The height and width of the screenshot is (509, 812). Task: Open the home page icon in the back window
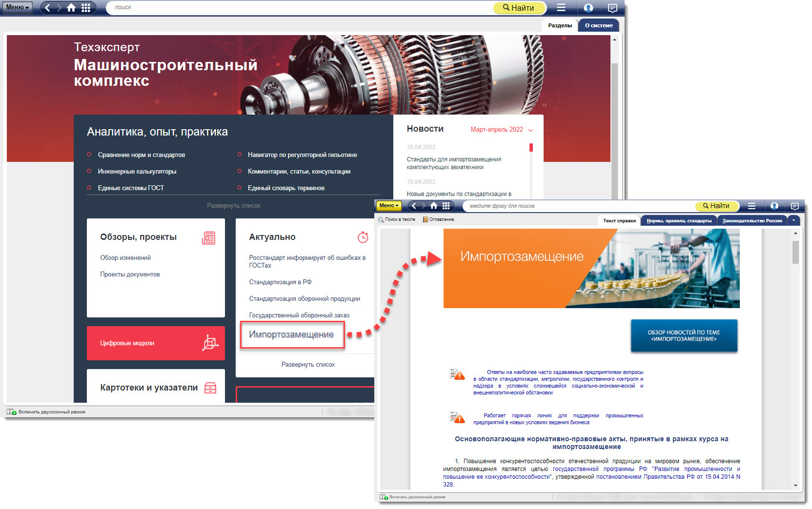[71, 8]
